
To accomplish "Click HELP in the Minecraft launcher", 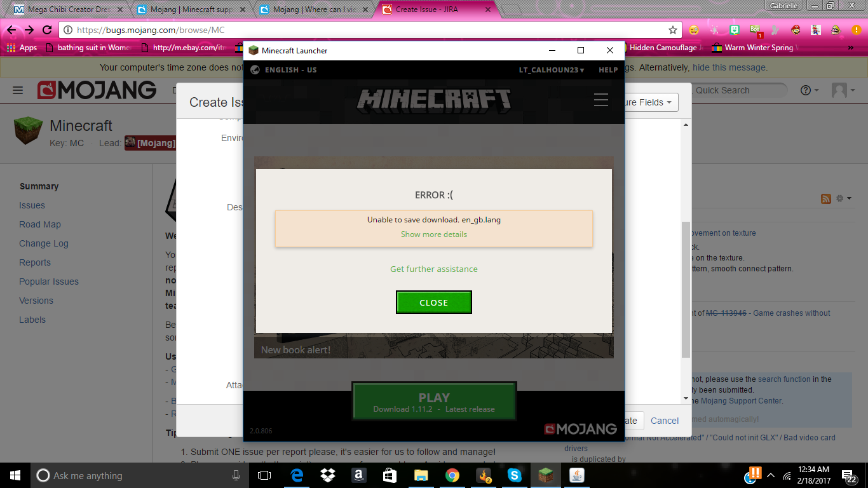I will [608, 70].
